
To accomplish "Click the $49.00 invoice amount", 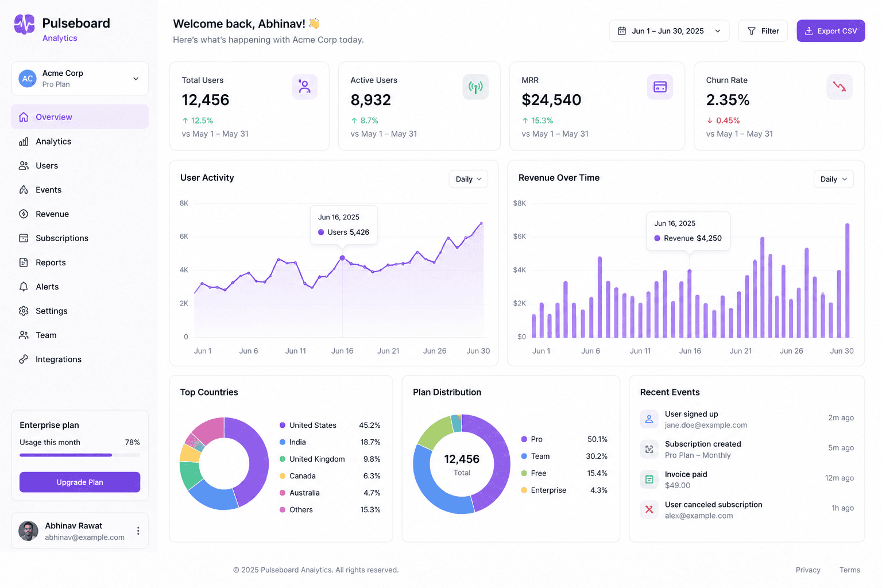I will point(678,485).
